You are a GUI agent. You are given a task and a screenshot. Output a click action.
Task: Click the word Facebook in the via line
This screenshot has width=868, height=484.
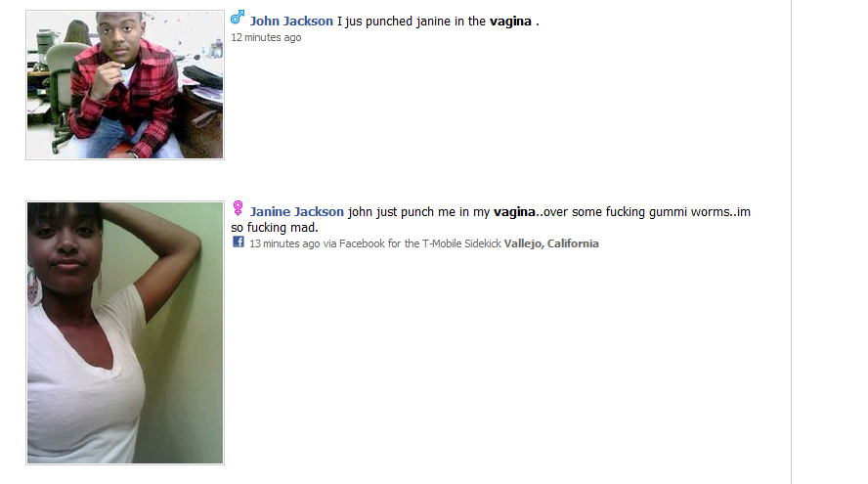(362, 243)
